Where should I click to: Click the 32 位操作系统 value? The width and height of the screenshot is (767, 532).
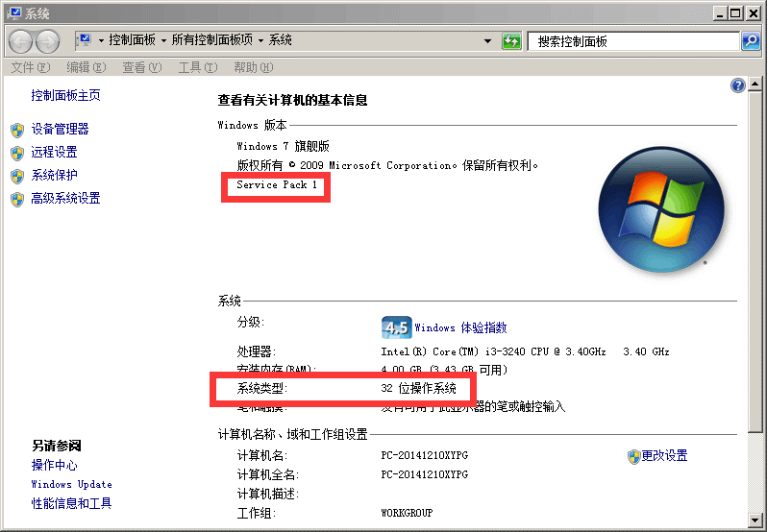[419, 388]
